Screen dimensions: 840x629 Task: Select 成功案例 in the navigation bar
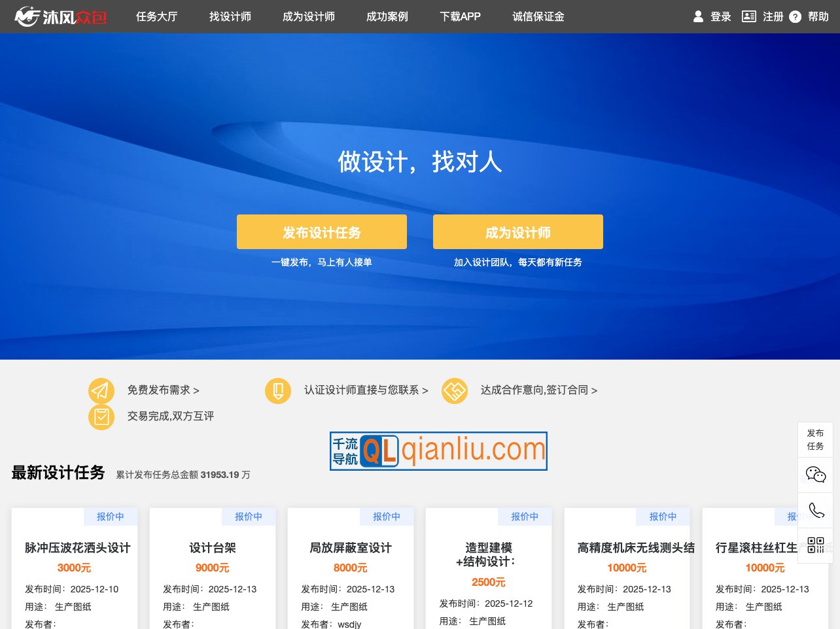(x=387, y=16)
